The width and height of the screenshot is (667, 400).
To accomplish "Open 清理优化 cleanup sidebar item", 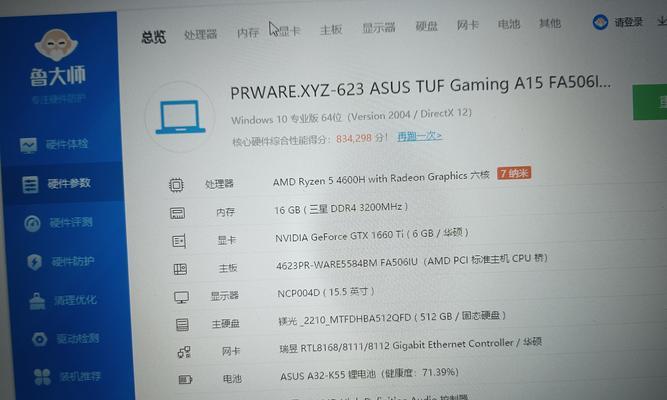I will (x=63, y=300).
